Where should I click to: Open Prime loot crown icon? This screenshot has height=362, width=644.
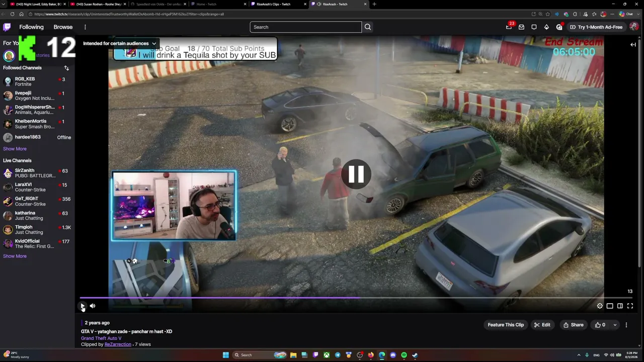pyautogui.click(x=509, y=27)
